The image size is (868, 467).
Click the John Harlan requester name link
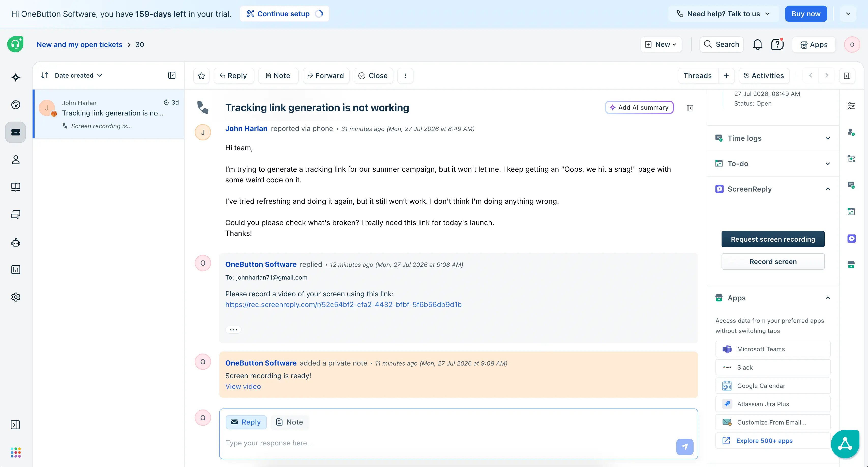246,128
